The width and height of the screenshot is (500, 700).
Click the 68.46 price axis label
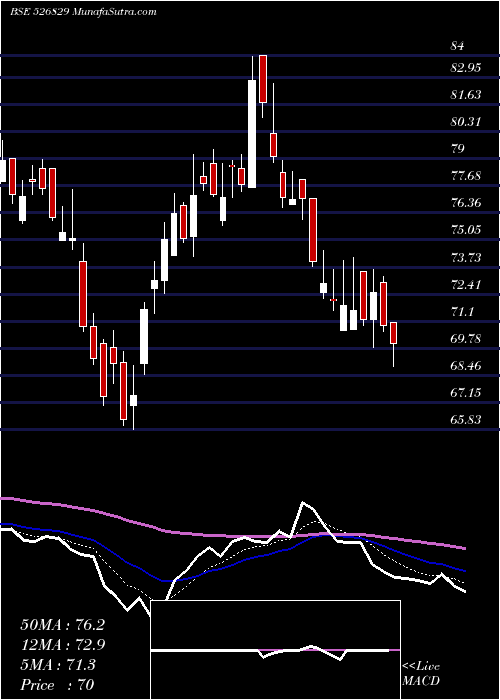click(x=466, y=366)
